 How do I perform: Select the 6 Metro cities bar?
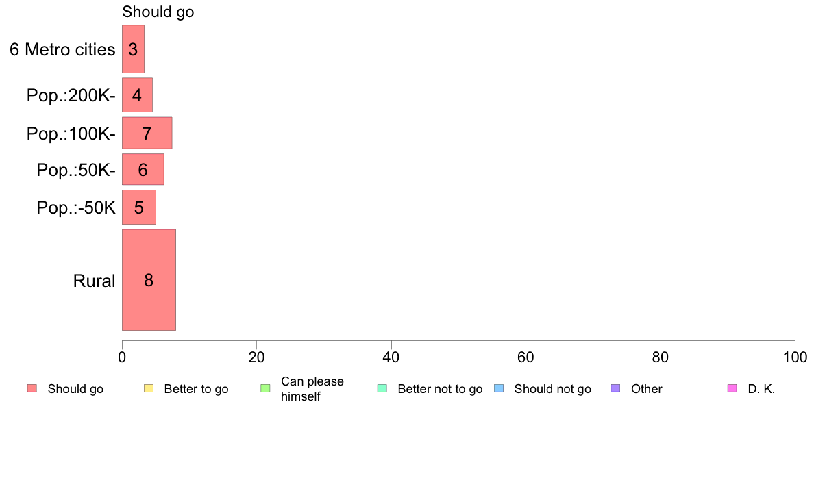133,49
